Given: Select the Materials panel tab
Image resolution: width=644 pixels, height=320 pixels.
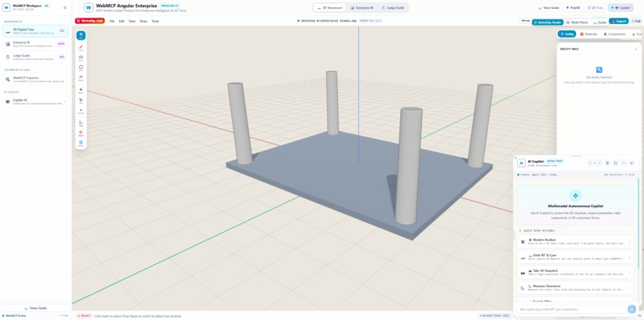Looking at the screenshot, I should click(x=589, y=34).
